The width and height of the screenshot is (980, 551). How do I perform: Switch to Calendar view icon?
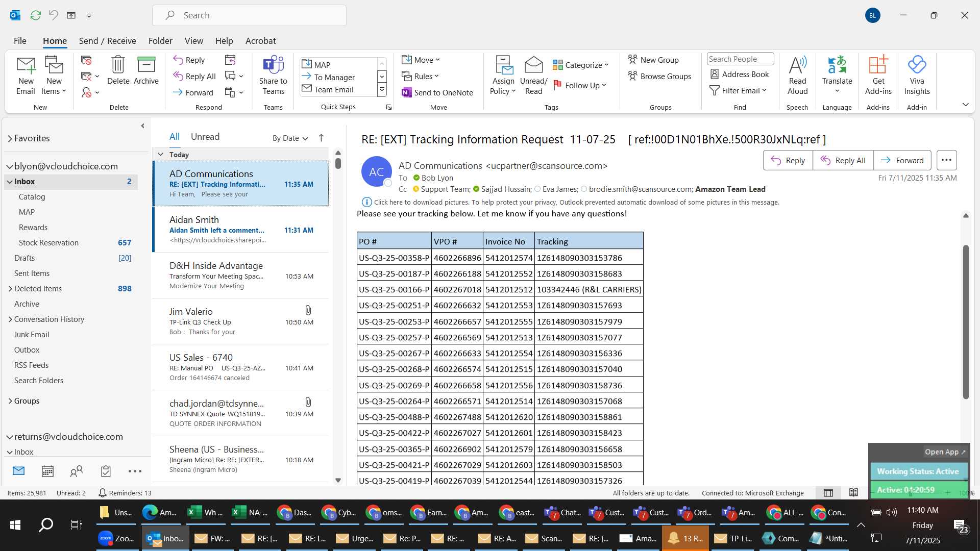coord(47,471)
